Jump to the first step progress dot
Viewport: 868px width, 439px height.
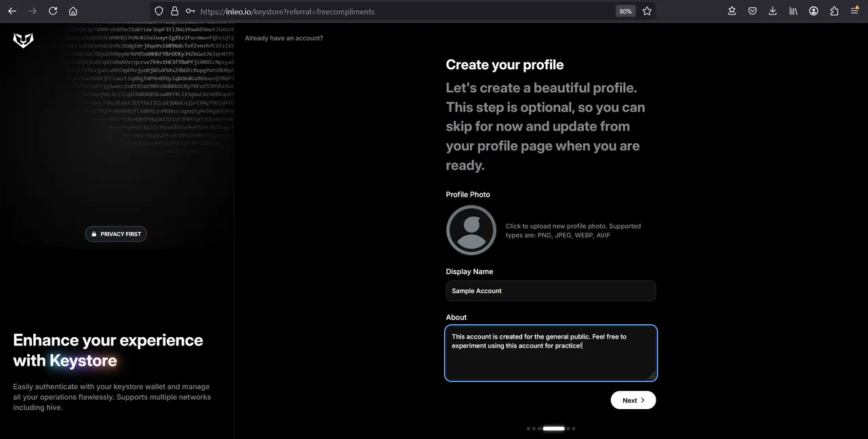(528, 429)
